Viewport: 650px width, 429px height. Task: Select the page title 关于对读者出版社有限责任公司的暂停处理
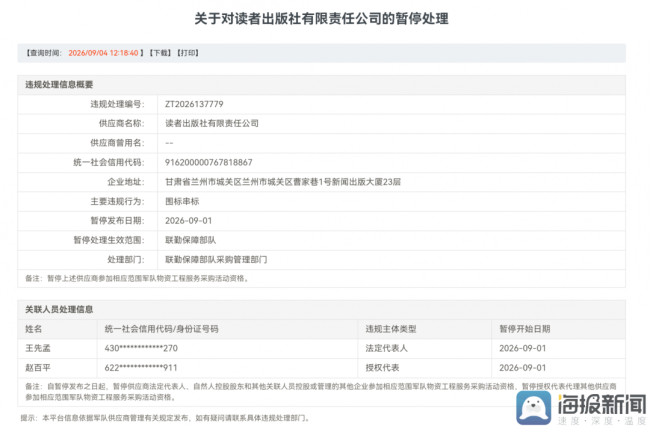point(321,19)
